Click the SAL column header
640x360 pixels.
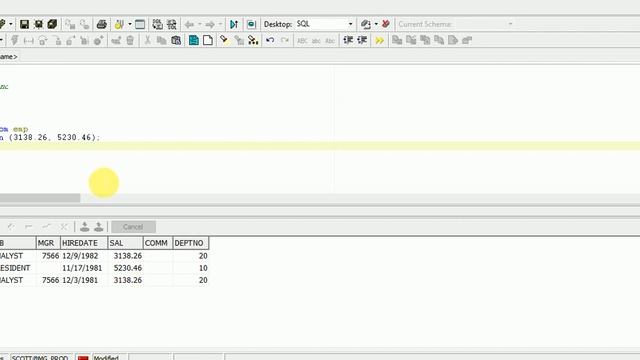126,243
